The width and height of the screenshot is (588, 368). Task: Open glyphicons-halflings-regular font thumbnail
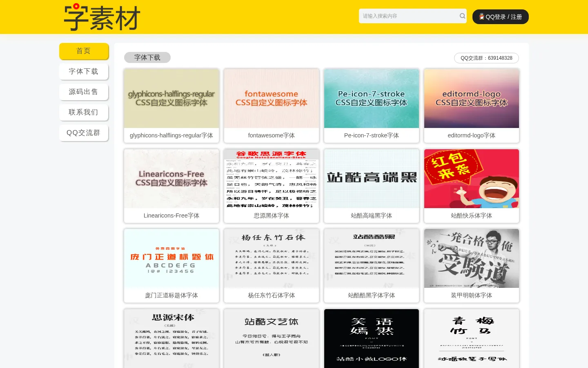(171, 99)
